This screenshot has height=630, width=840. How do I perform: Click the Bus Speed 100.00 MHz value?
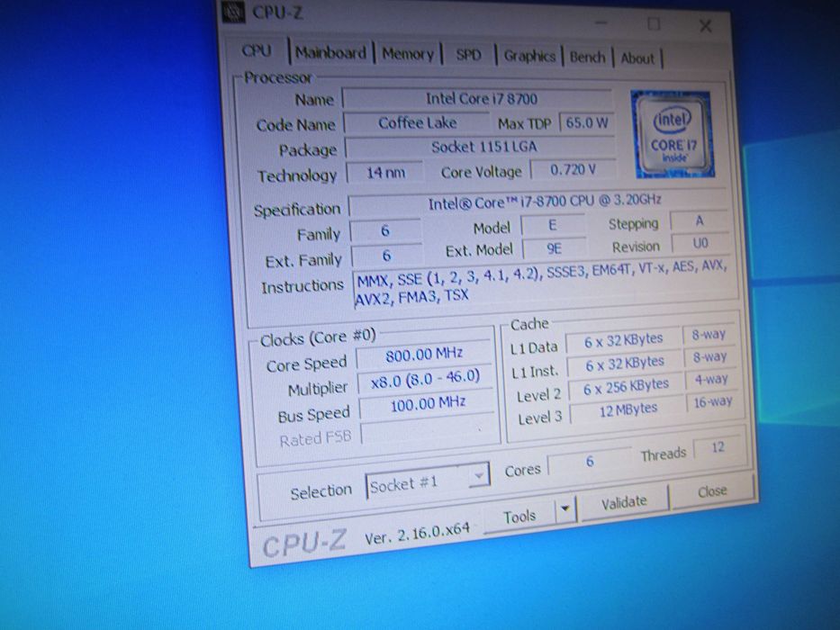pyautogui.click(x=427, y=403)
